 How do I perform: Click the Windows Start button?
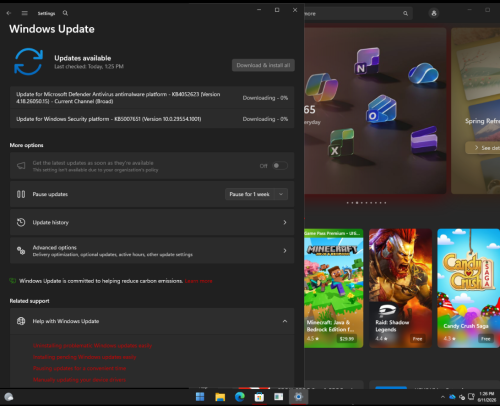pos(200,397)
